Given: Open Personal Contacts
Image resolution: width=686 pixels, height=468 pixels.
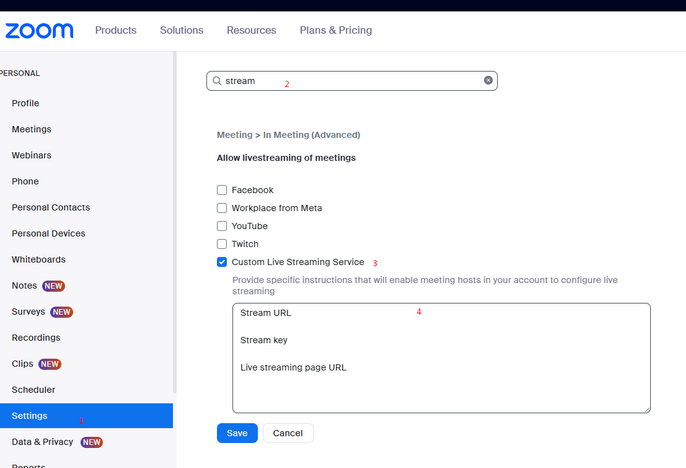Looking at the screenshot, I should [51, 207].
